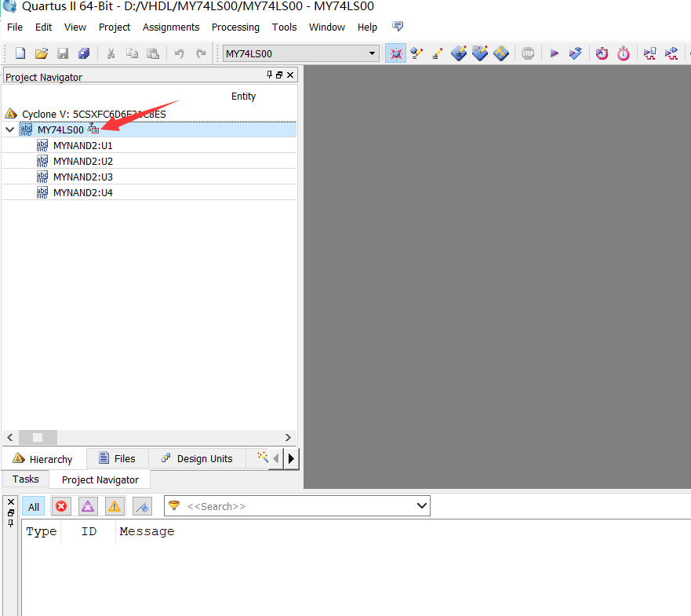Screen dimensions: 691x616
Task: Click the horizontal scrollbar left arrow
Action: 10,437
